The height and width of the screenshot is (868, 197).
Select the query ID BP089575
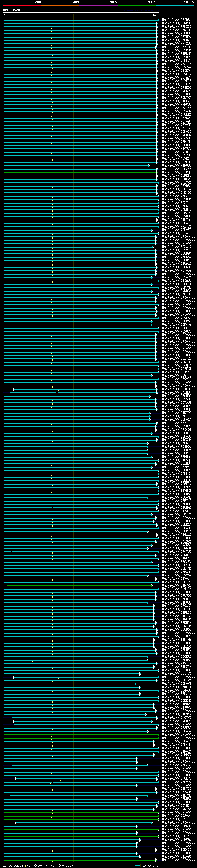(x=11, y=10)
